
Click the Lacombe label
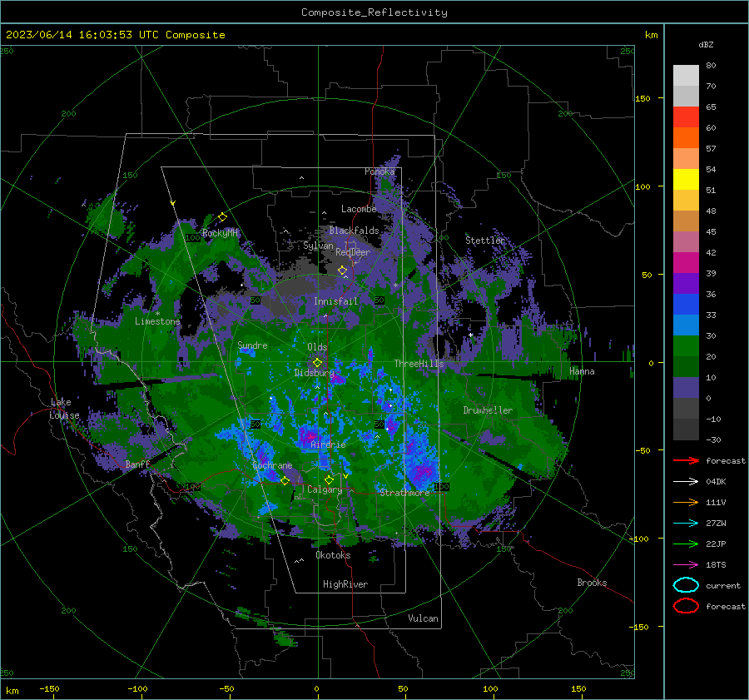(359, 209)
